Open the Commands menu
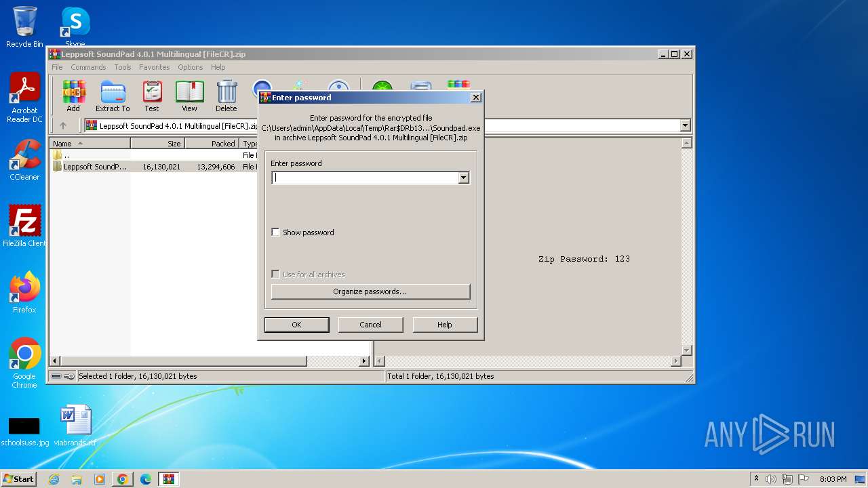This screenshot has width=868, height=488. click(x=88, y=67)
